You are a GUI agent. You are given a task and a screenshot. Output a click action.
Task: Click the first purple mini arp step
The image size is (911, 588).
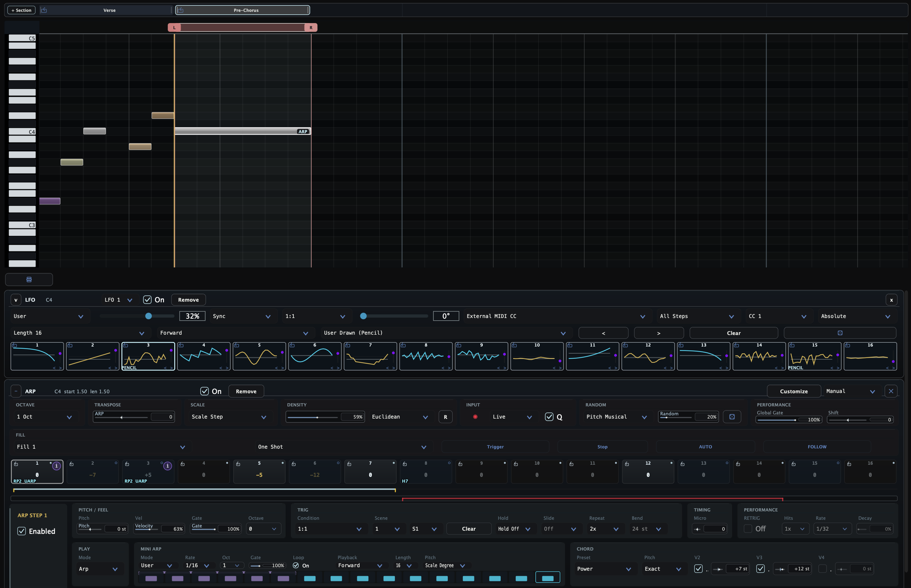[x=151, y=578]
